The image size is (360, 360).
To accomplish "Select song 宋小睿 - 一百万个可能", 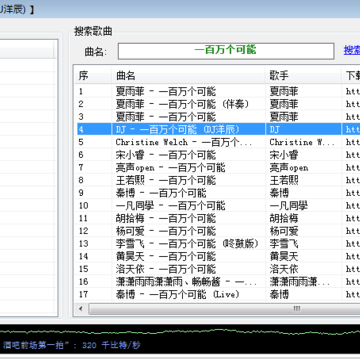I will [x=166, y=155].
